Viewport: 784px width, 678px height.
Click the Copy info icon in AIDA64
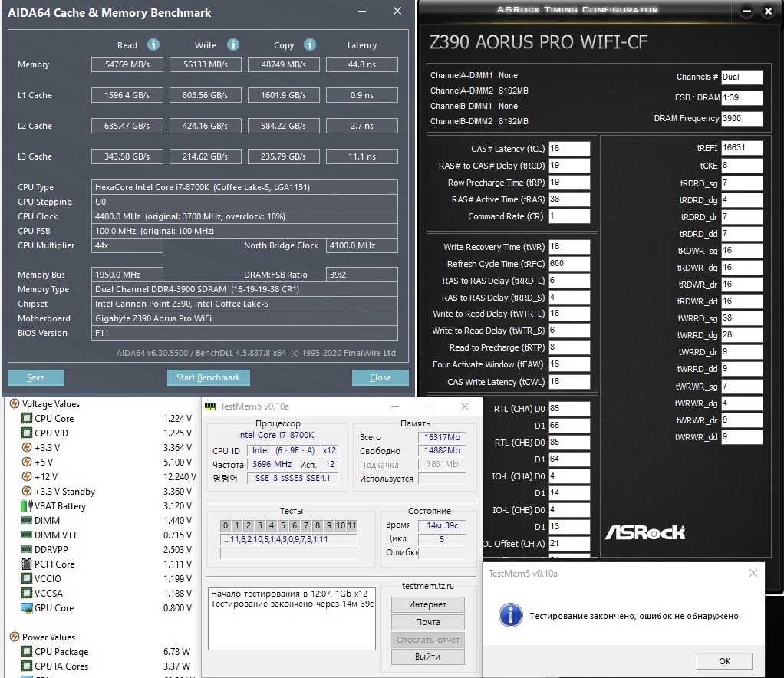tap(310, 44)
